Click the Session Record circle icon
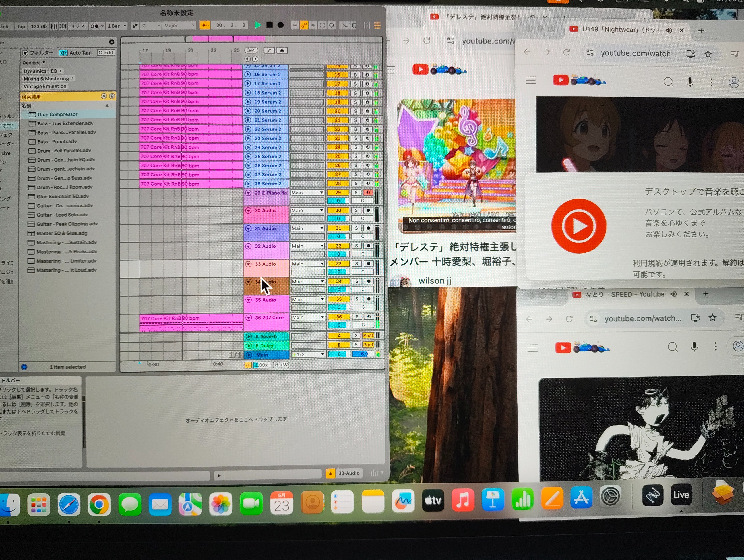 332,25
